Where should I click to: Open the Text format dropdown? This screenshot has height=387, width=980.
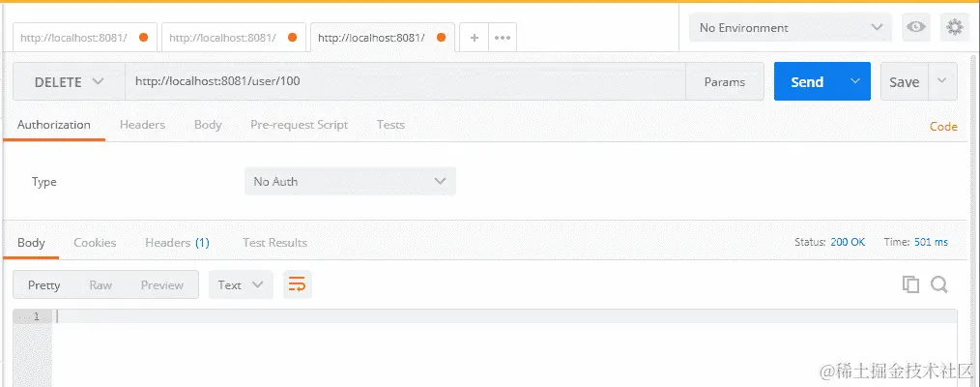[241, 285]
